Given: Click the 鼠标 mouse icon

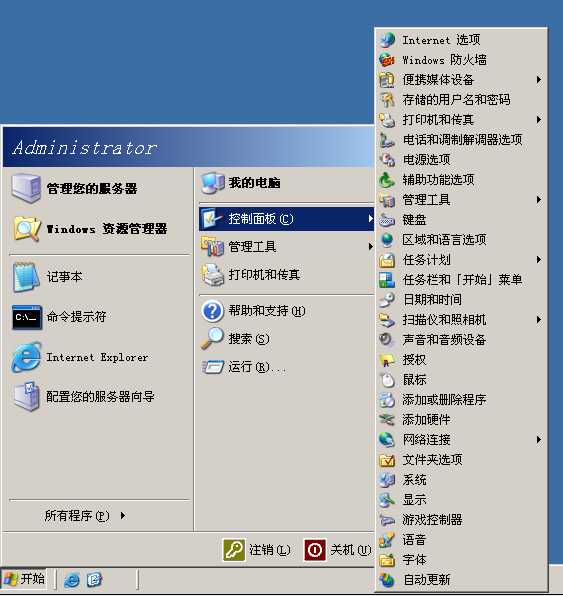Looking at the screenshot, I should (x=387, y=380).
